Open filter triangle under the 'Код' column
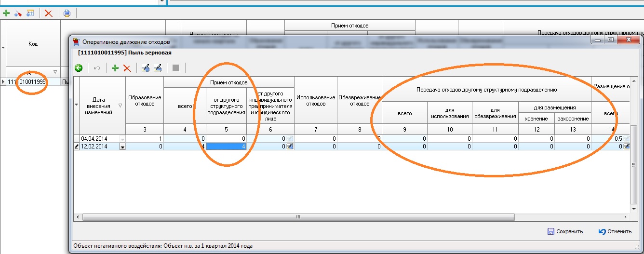This screenshot has width=644, height=254. click(54, 72)
